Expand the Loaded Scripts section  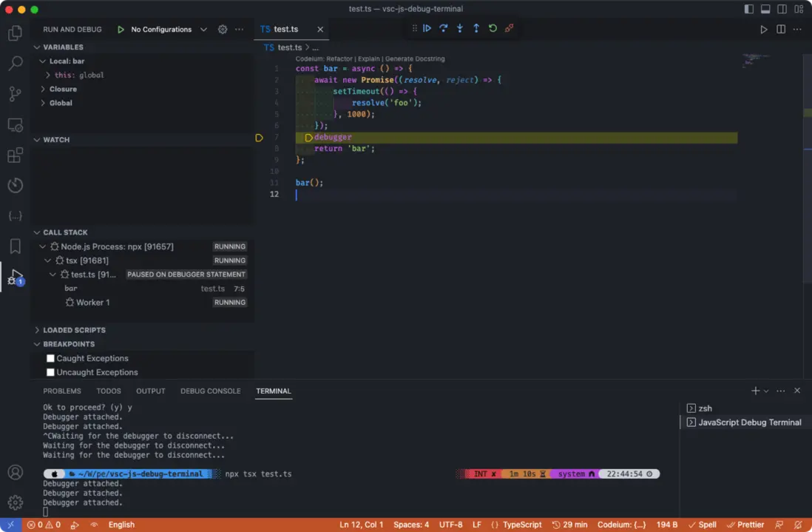(74, 330)
